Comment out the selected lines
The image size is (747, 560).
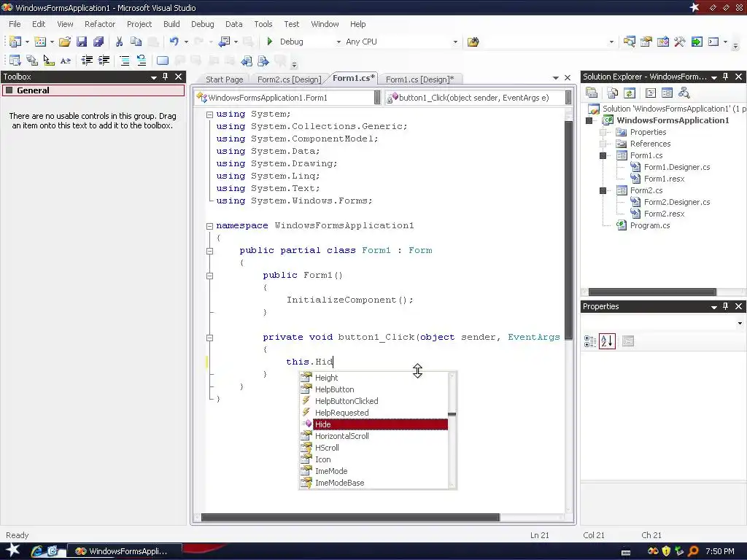click(125, 61)
